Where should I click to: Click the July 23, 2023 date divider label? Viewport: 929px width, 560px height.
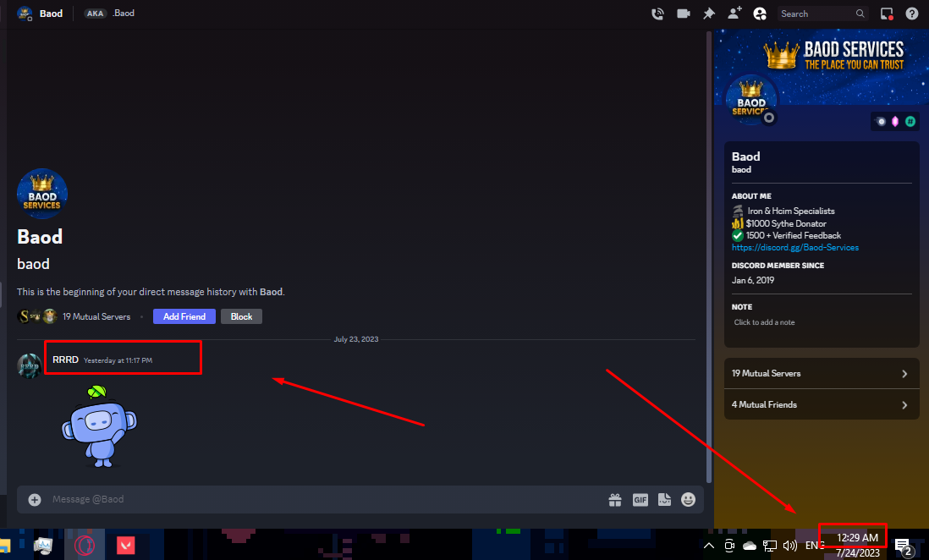[x=356, y=339]
